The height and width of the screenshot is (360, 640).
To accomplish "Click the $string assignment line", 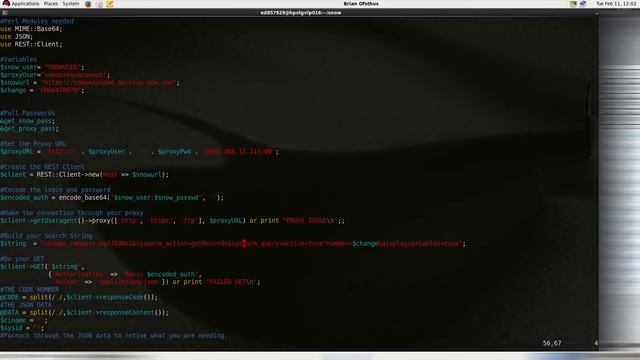I will [x=233, y=243].
